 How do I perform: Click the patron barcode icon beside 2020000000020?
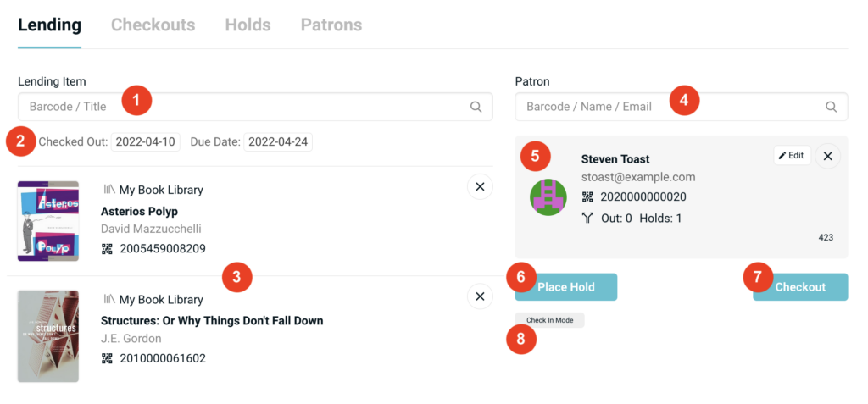pyautogui.click(x=587, y=197)
